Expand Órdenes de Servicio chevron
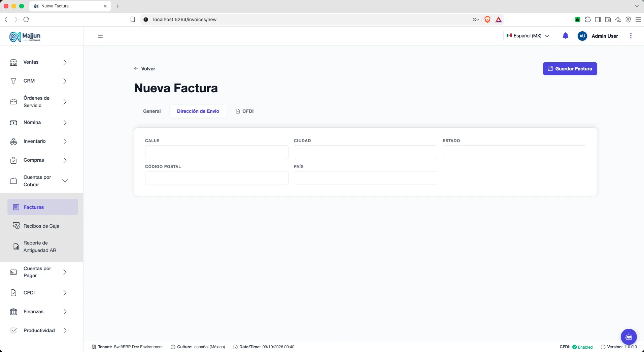Image resolution: width=644 pixels, height=352 pixels. pos(65,102)
